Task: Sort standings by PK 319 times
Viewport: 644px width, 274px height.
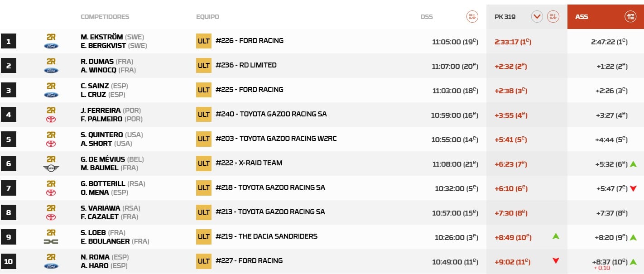Action: pos(552,17)
